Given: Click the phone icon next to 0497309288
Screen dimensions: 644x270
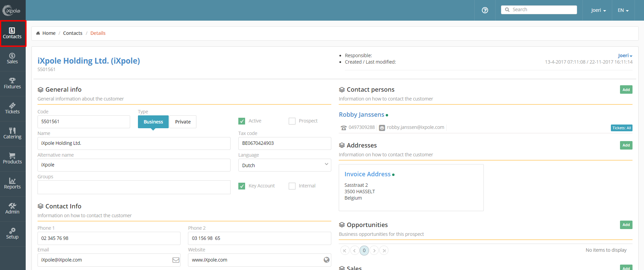Looking at the screenshot, I should tap(343, 128).
